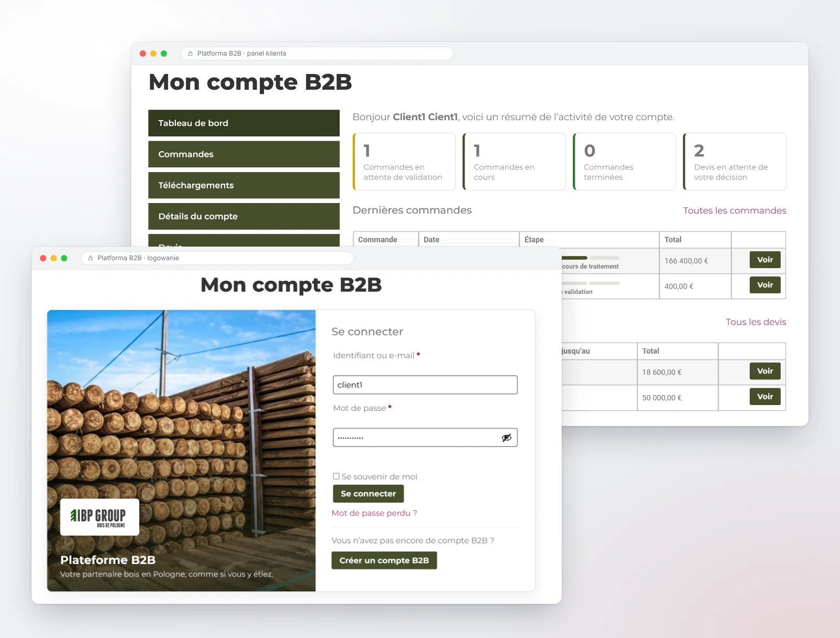The height and width of the screenshot is (638, 840).
Task: Select the Commandes en cours card
Action: coord(514,162)
